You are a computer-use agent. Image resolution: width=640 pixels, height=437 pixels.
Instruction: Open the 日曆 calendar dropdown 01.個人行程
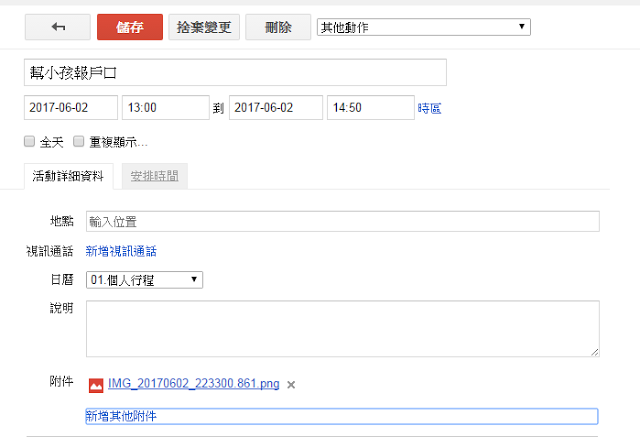coord(144,280)
